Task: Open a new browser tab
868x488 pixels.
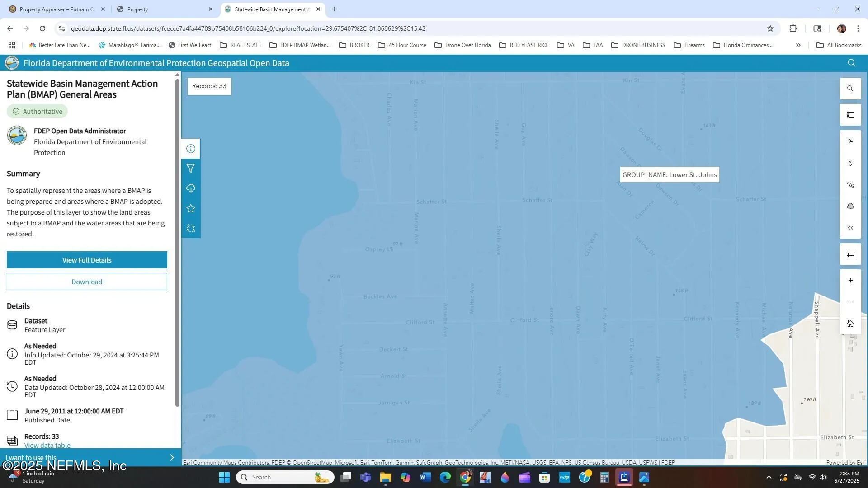Action: click(335, 9)
